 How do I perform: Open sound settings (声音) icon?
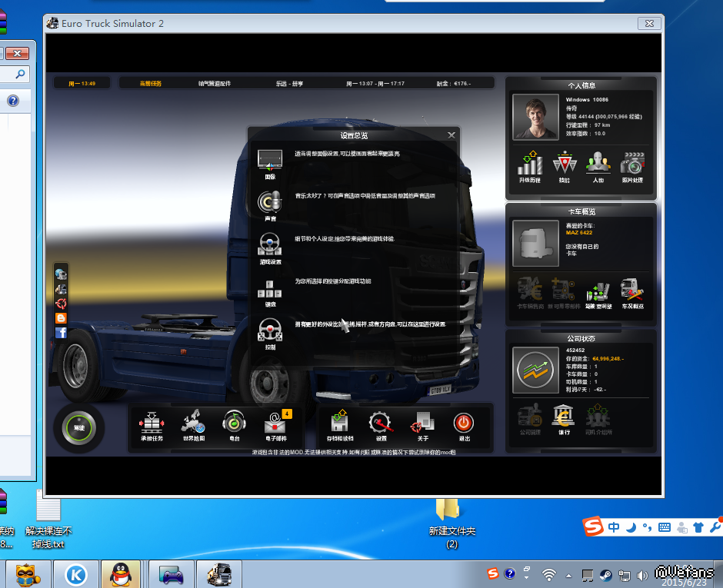(x=270, y=202)
